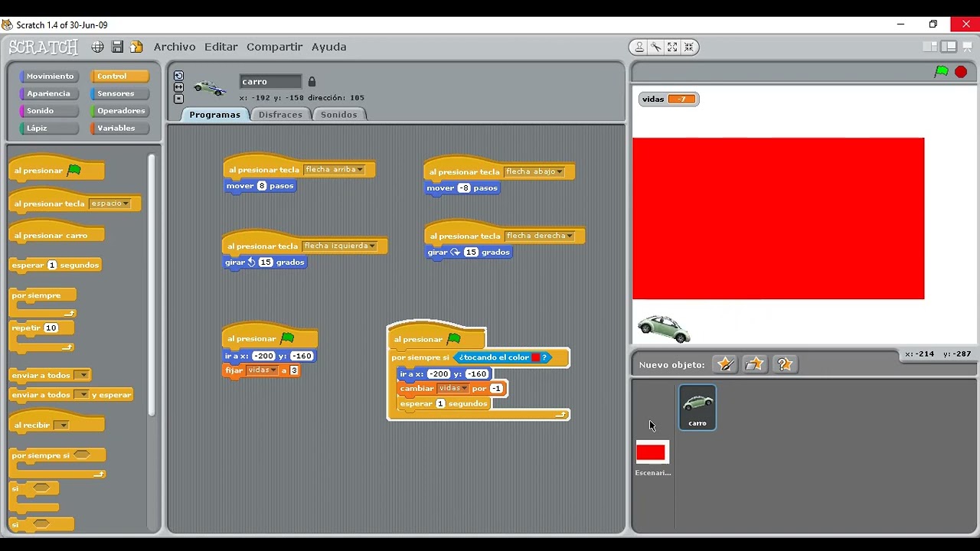Click x value -200 in forever script
The width and height of the screenshot is (980, 551).
[439, 374]
